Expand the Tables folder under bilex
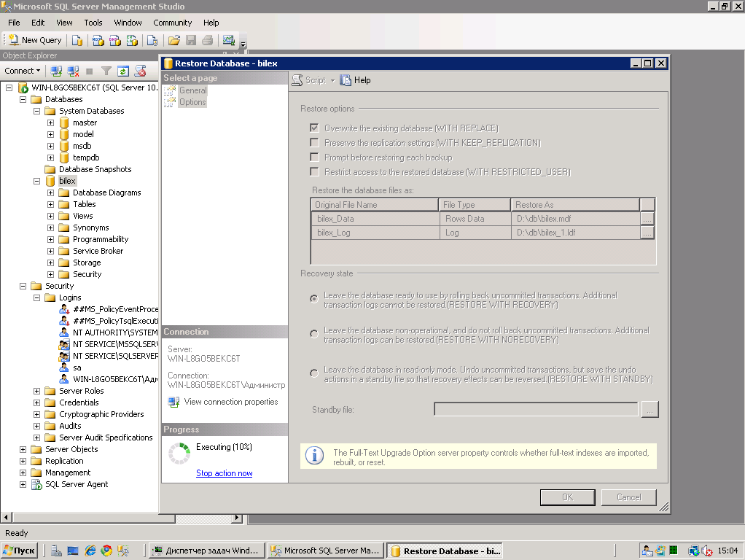This screenshot has width=745, height=560. point(50,204)
